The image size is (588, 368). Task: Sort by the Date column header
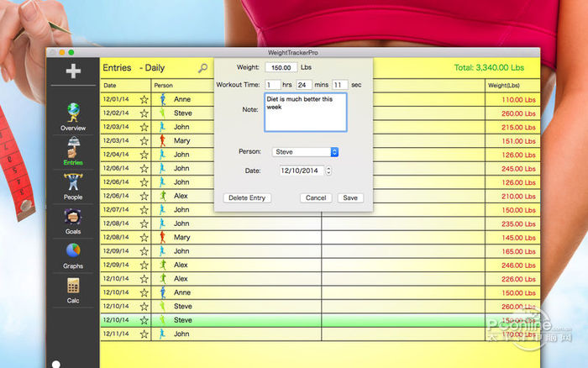pyautogui.click(x=110, y=86)
